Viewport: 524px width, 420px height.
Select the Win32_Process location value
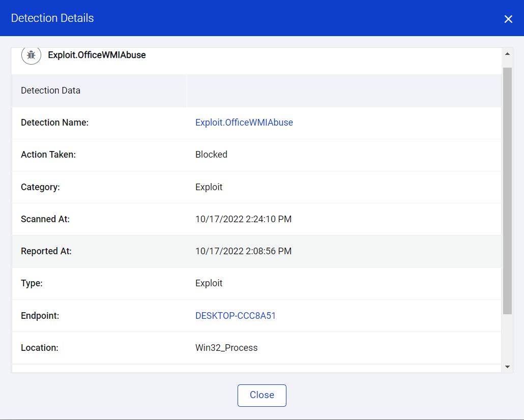point(226,347)
